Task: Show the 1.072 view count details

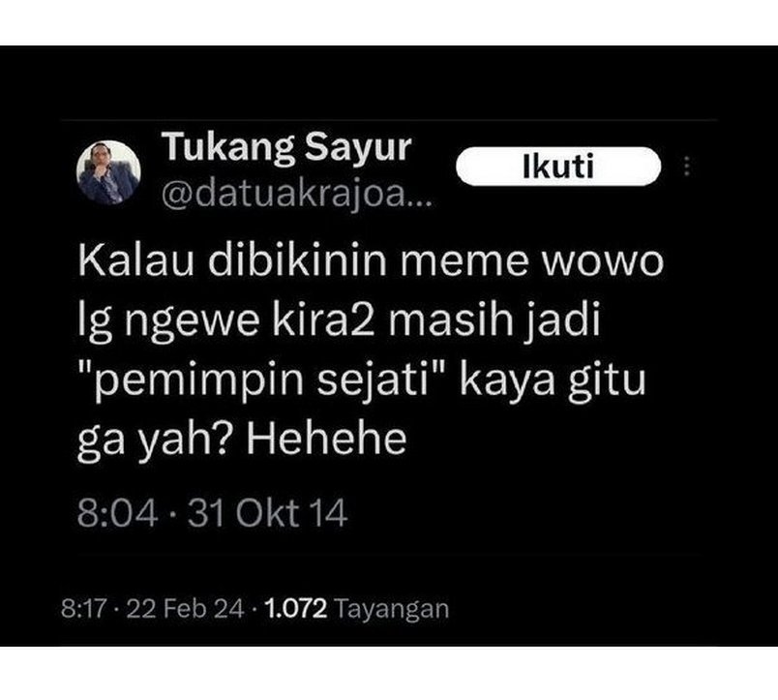Action: click(x=296, y=609)
